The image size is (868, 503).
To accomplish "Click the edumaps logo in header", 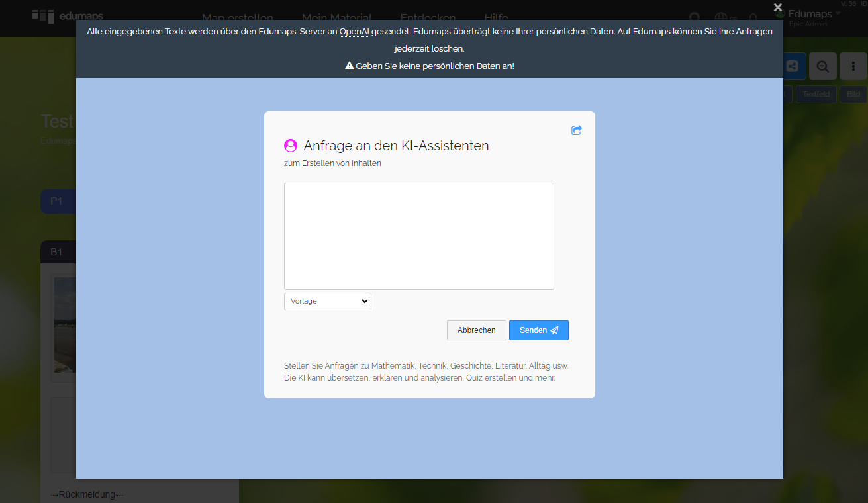I will (x=68, y=16).
